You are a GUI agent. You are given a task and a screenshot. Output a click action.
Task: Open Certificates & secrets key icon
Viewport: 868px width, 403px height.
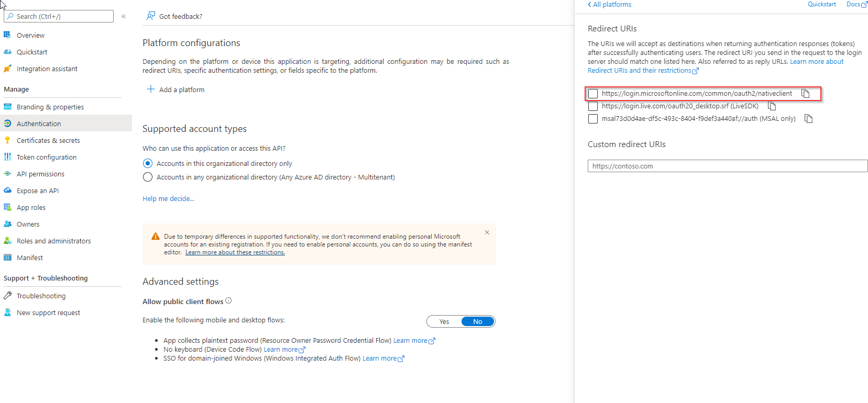click(x=7, y=140)
